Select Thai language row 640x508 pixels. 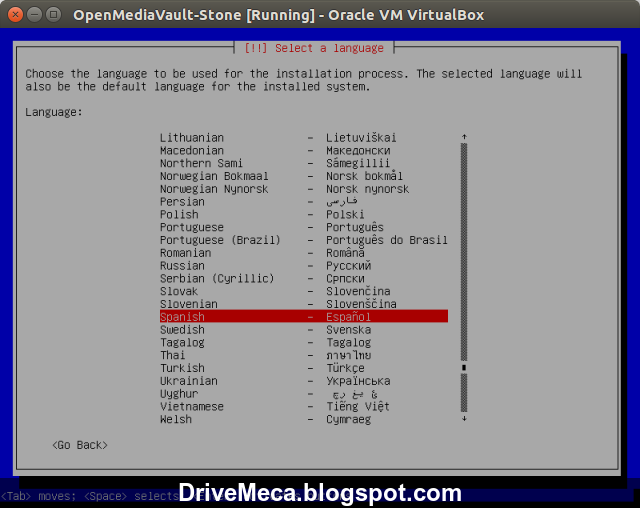[304, 355]
